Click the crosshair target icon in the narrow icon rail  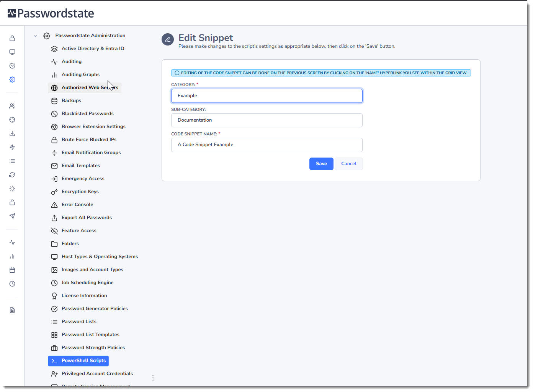click(x=12, y=120)
